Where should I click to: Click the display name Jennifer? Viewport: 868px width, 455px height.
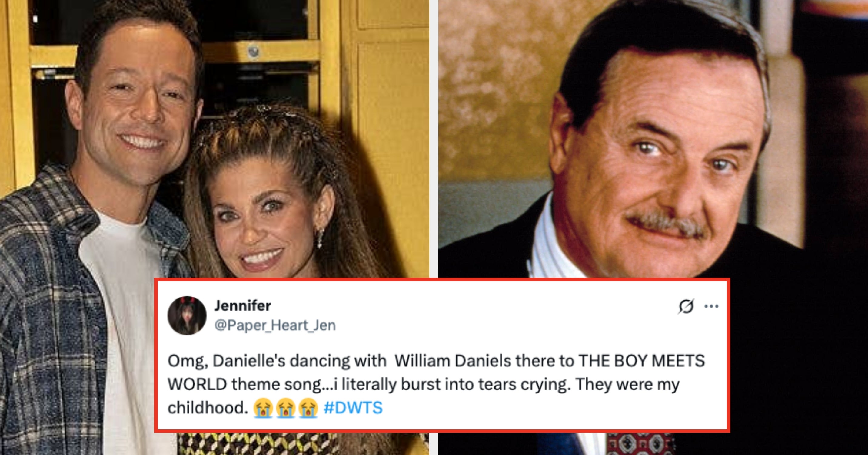click(x=243, y=305)
